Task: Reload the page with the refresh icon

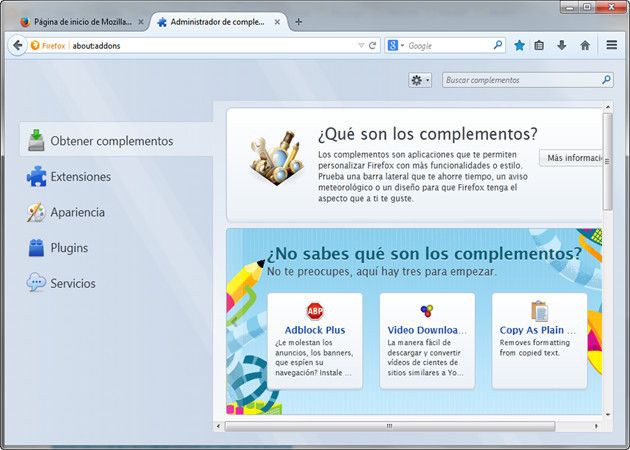Action: (x=372, y=45)
